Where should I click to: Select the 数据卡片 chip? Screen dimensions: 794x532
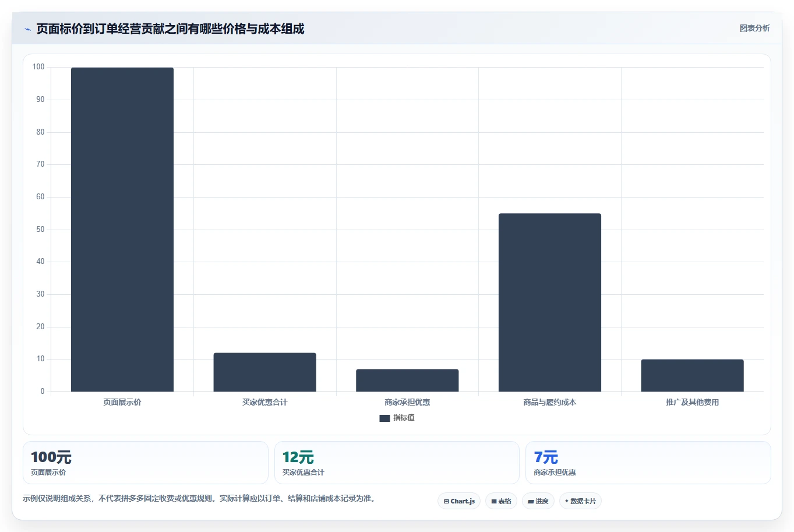(580, 501)
